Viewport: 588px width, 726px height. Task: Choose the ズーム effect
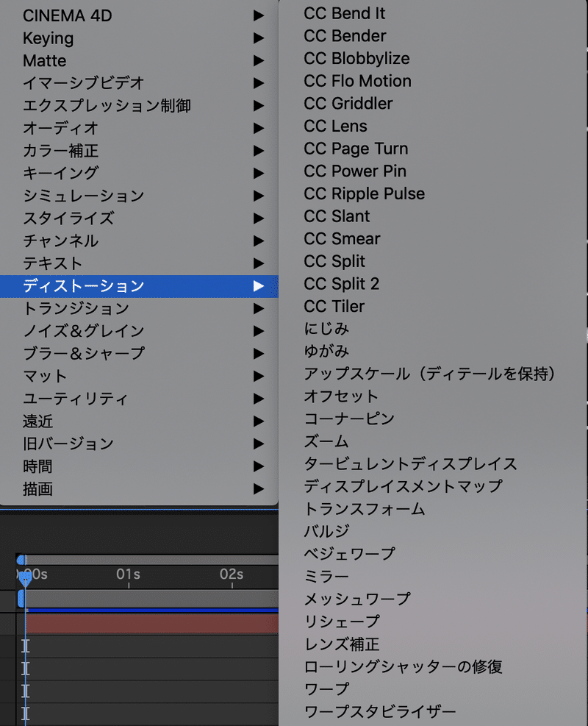[x=433, y=442]
